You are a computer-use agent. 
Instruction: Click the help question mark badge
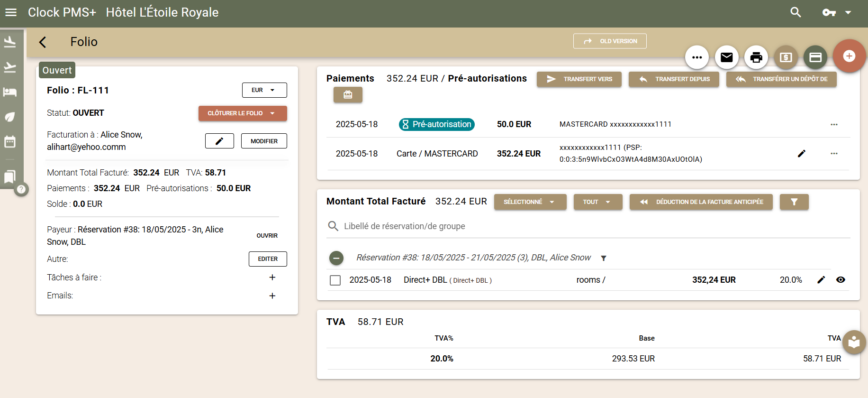click(21, 190)
